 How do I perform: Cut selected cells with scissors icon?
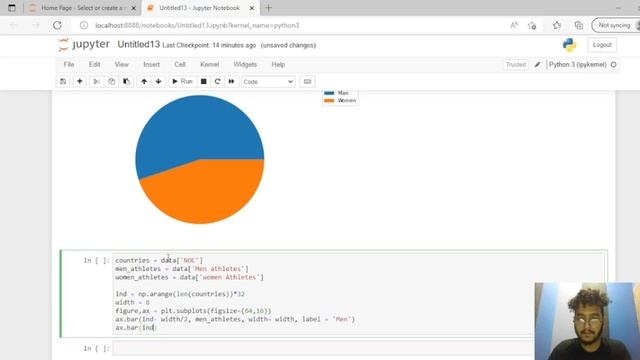tap(96, 82)
